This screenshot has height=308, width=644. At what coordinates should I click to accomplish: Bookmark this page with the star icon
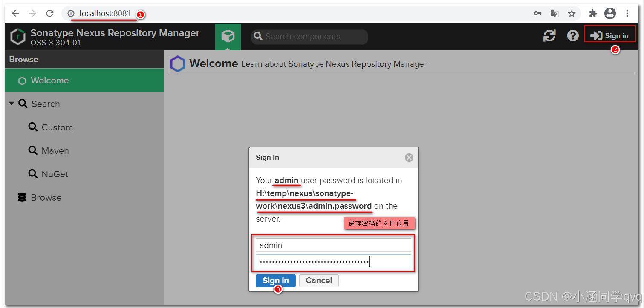(x=572, y=14)
